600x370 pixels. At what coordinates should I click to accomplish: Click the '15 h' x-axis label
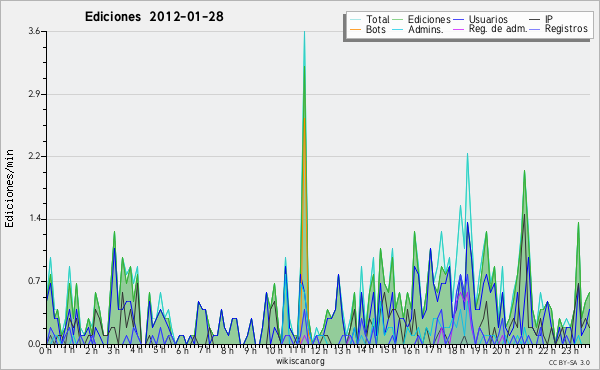[387, 350]
